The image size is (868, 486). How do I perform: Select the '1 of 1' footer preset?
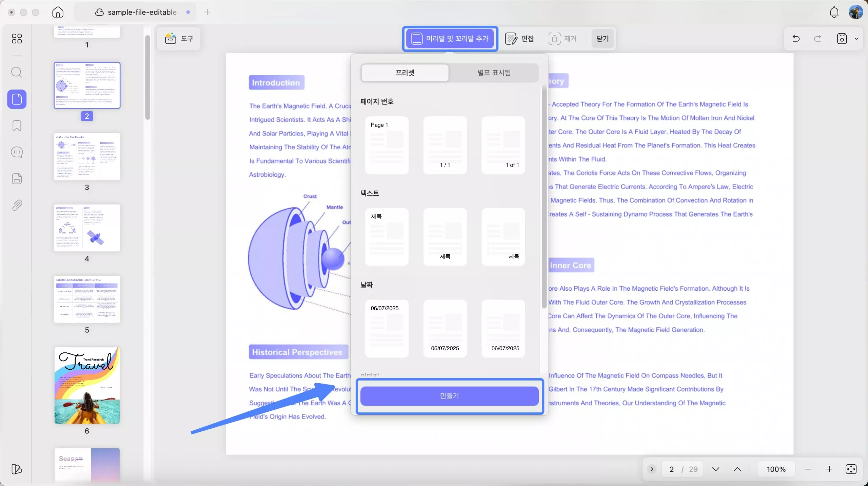pos(503,145)
